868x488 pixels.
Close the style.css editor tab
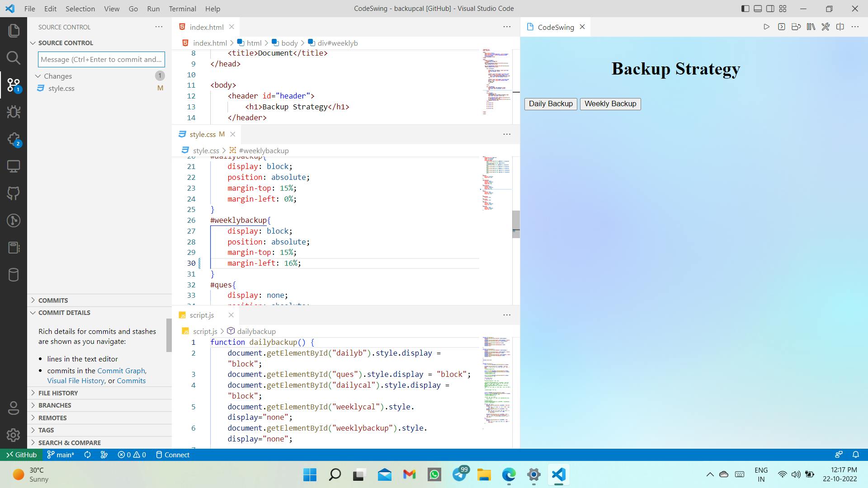point(233,134)
